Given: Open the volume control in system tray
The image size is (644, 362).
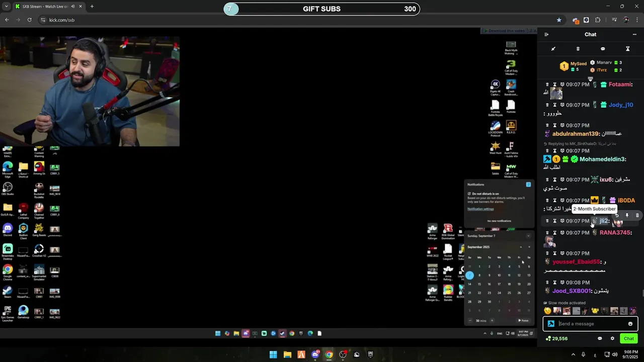Looking at the screenshot, I should pos(615,354).
